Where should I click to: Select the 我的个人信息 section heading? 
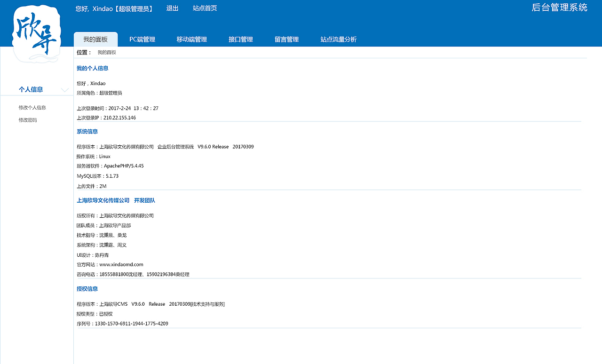93,68
